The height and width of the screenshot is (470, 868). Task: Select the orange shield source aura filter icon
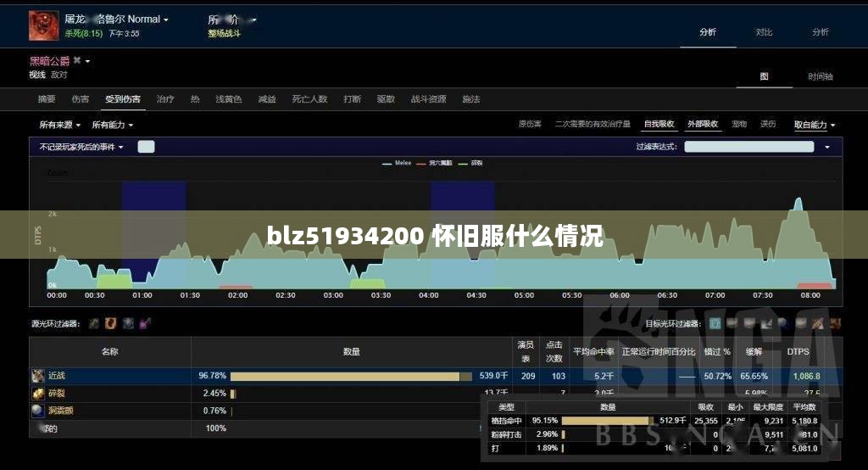click(x=111, y=323)
